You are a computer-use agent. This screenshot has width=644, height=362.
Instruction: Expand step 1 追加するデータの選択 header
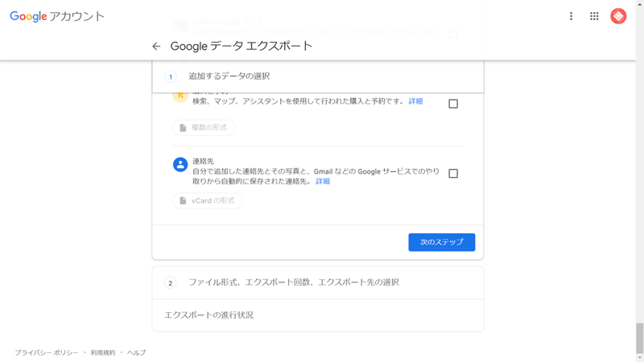318,76
